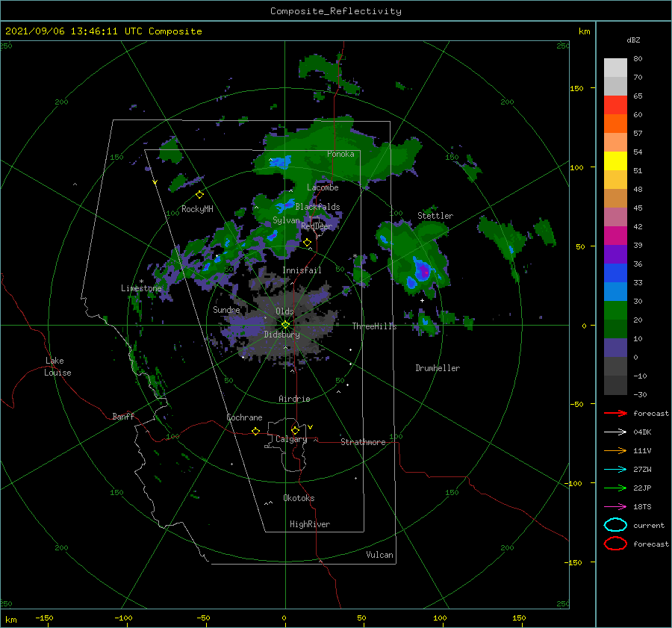Click the white 04DK arrow in legend
Image resolution: width=672 pixels, height=628 pixels.
[615, 432]
